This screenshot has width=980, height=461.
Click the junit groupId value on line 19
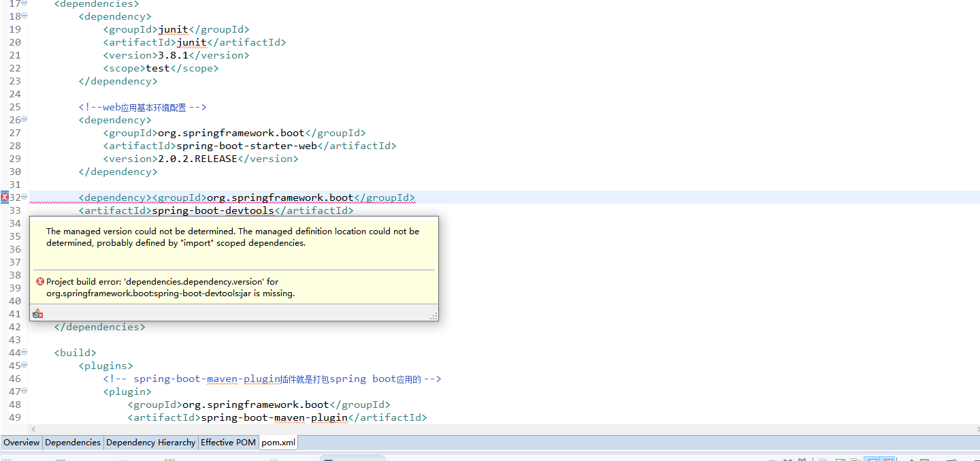tap(173, 29)
